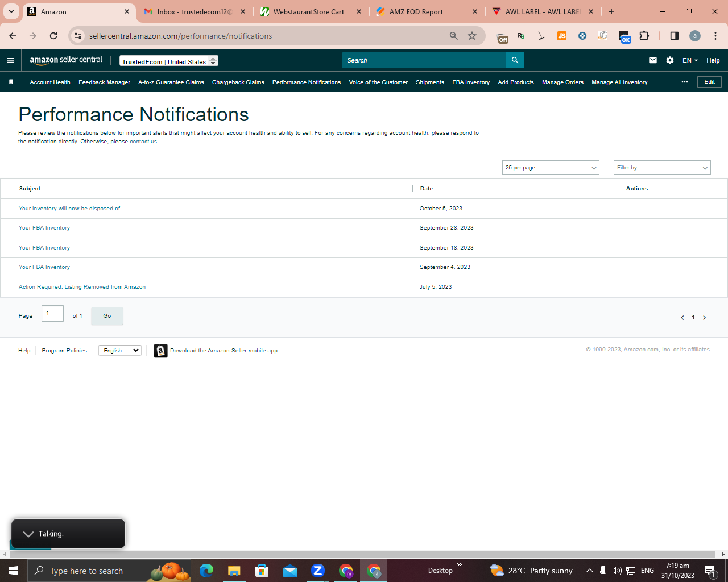Image resolution: width=728 pixels, height=582 pixels.
Task: Open Microsoft Edge from taskbar
Action: point(206,571)
